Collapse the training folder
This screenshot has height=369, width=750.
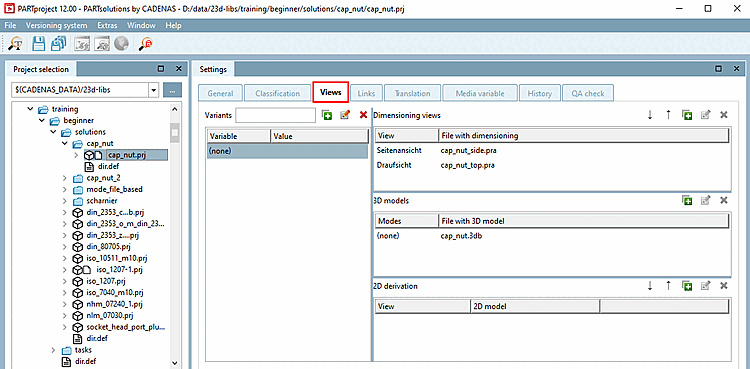[31, 109]
